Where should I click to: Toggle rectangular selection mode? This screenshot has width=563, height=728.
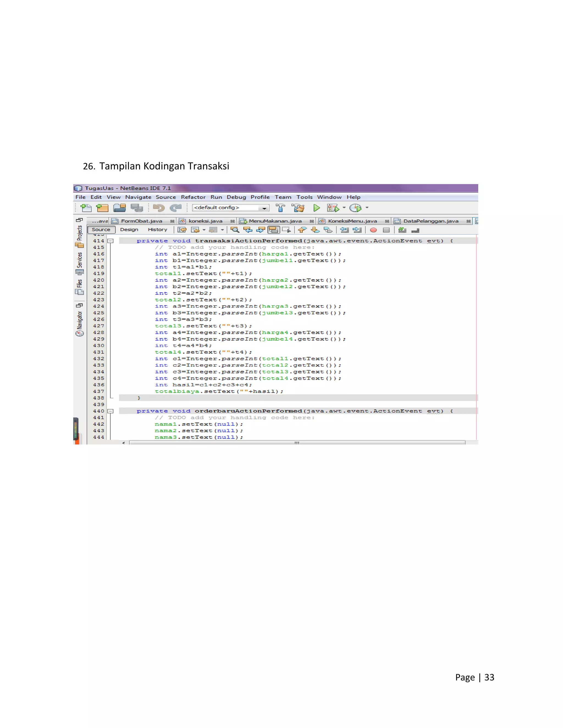(286, 230)
